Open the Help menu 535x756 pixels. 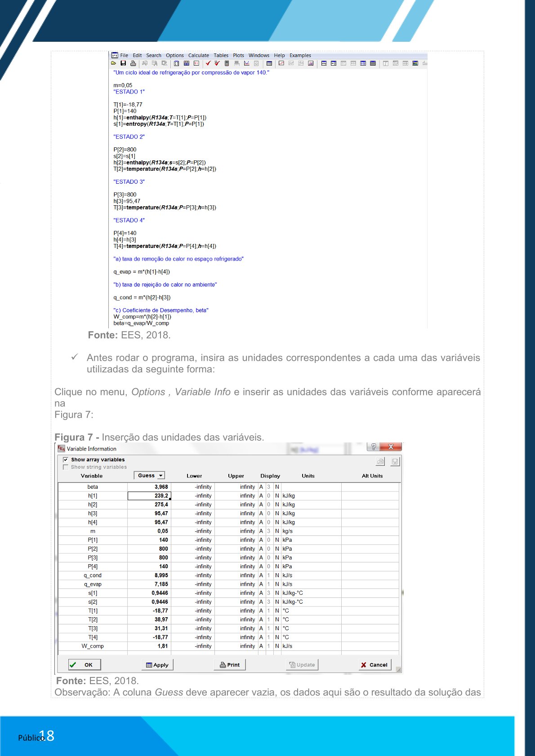pyautogui.click(x=279, y=55)
